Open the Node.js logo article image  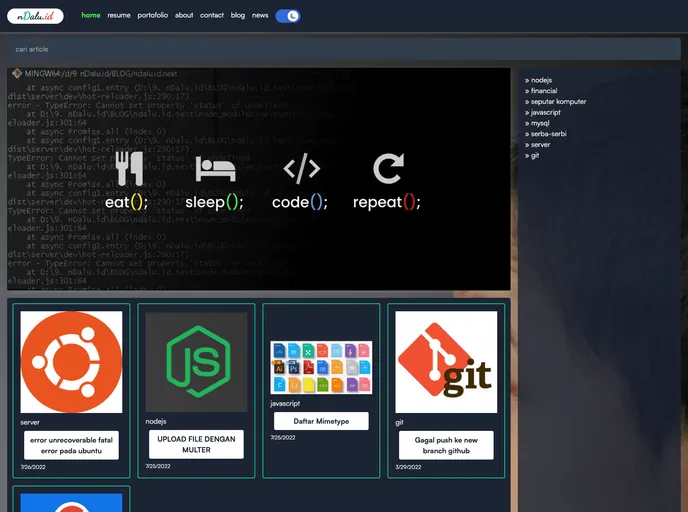(x=196, y=362)
